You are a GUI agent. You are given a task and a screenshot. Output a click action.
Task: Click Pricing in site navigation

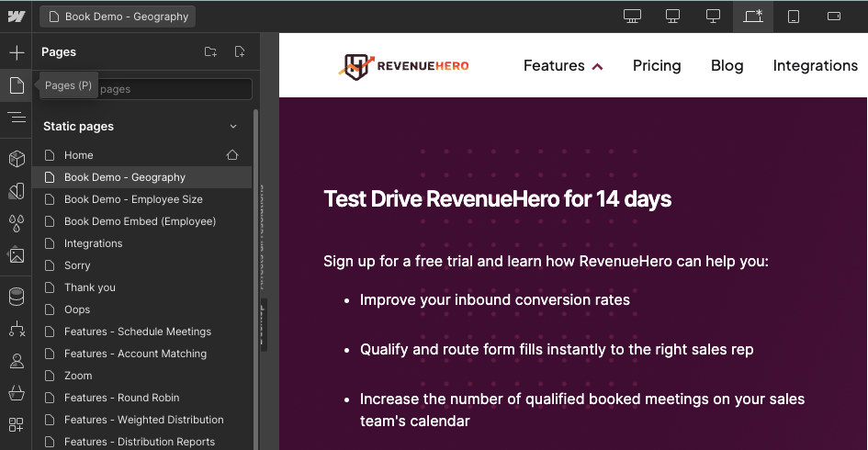point(657,66)
